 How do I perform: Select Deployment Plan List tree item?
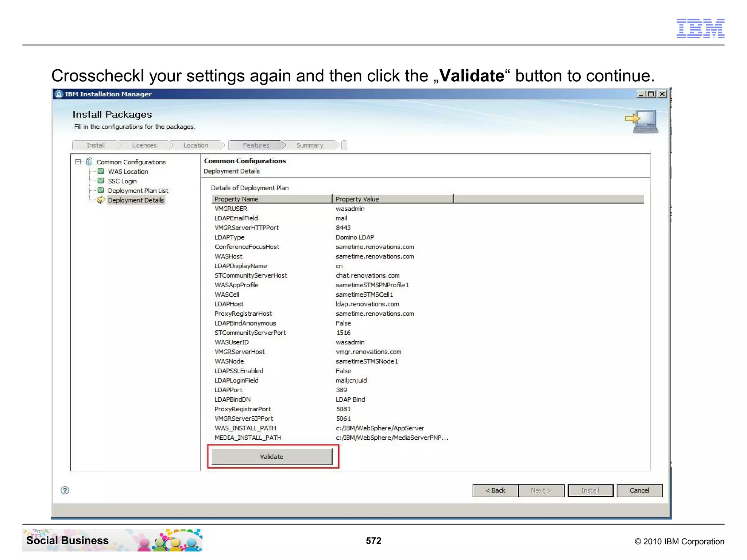tap(138, 190)
